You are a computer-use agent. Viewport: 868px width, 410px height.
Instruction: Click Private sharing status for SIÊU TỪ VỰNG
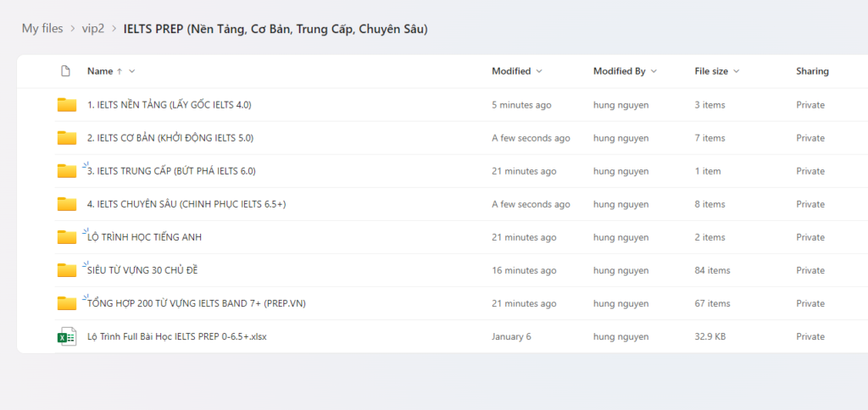810,270
